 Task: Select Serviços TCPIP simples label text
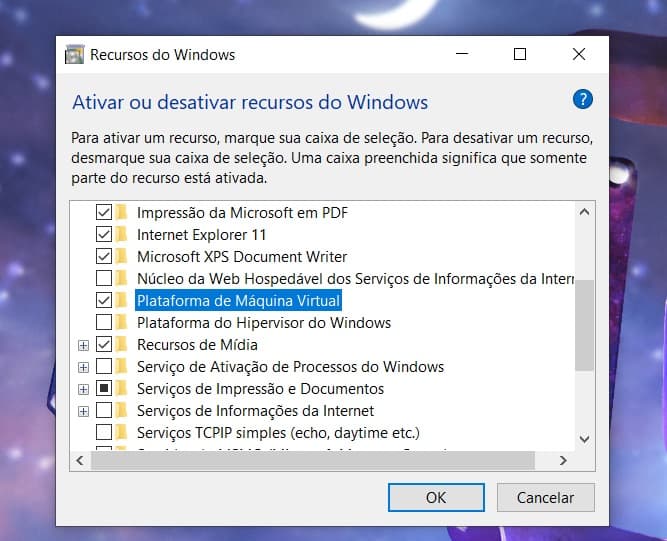278,433
